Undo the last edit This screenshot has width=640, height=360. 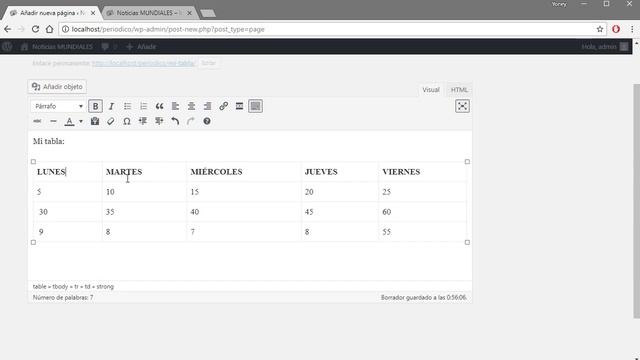pyautogui.click(x=175, y=121)
